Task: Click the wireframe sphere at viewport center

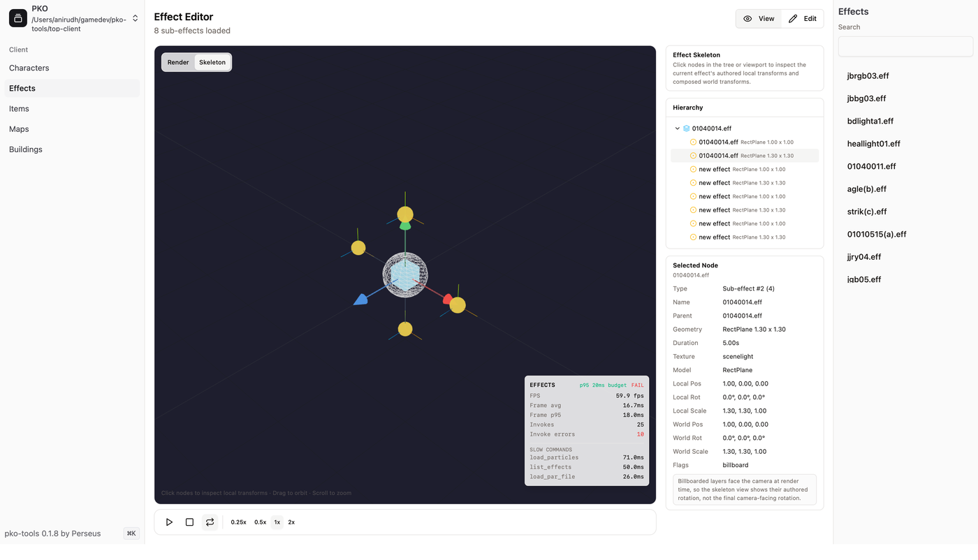Action: (x=405, y=275)
